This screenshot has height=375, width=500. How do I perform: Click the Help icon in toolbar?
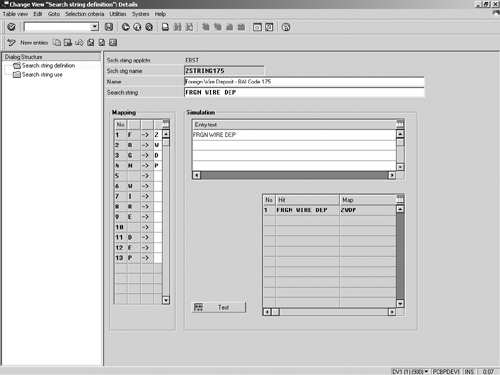[x=286, y=27]
